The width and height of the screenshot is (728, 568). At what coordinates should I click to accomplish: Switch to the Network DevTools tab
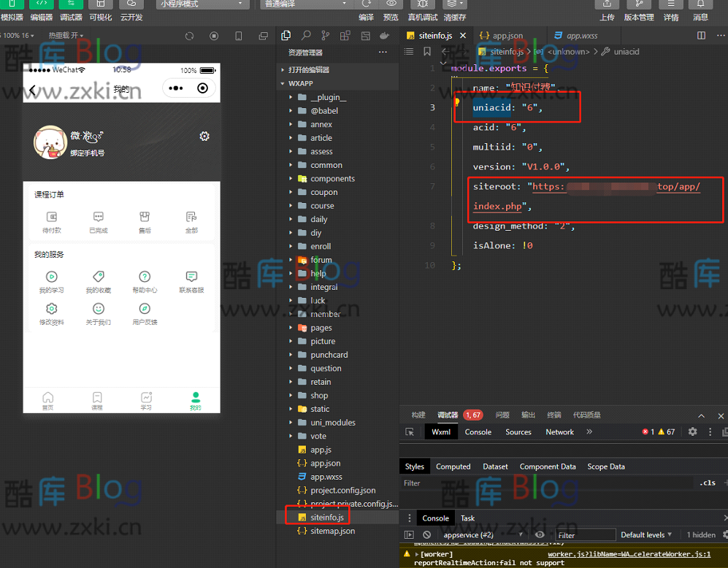559,431
